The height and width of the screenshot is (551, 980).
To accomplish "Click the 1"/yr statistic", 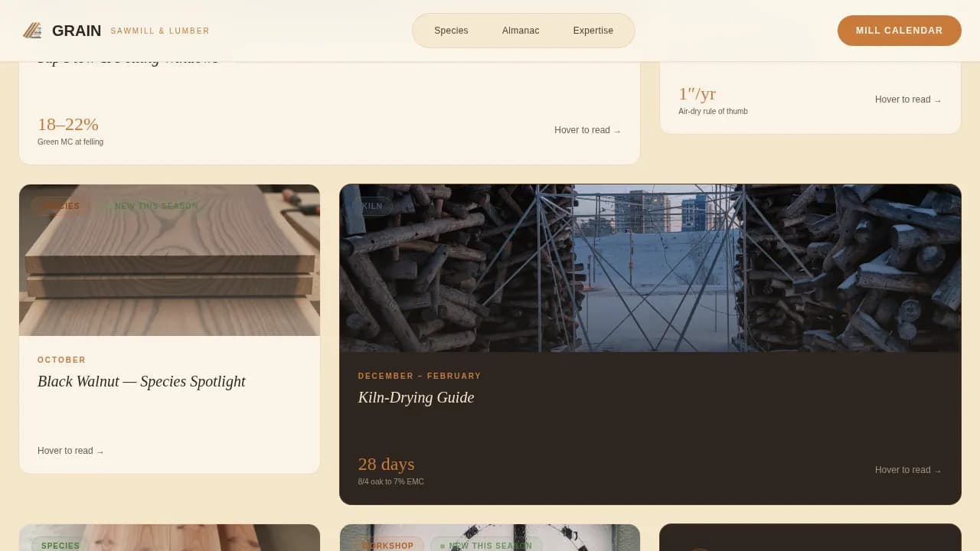I will pos(697,93).
